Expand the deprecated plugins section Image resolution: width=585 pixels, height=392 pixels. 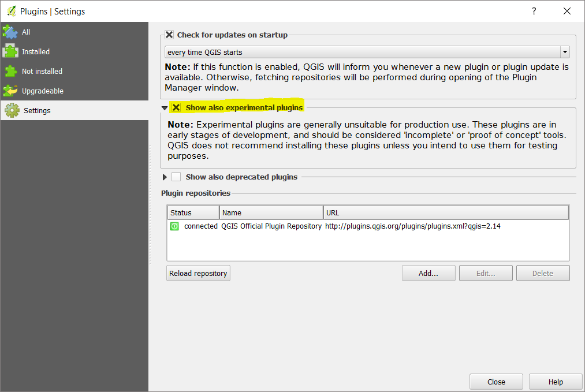pyautogui.click(x=165, y=177)
